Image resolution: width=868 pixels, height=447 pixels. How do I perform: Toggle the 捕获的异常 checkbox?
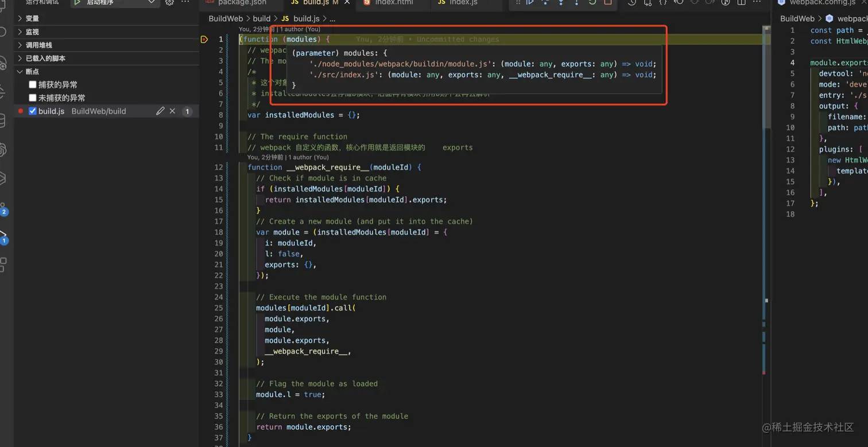(x=33, y=84)
